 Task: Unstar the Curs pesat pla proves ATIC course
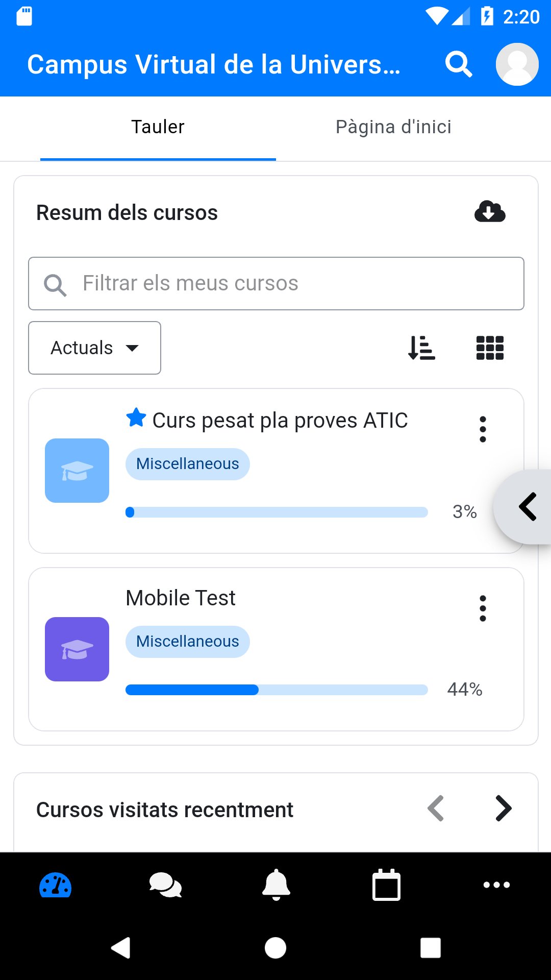tap(135, 419)
